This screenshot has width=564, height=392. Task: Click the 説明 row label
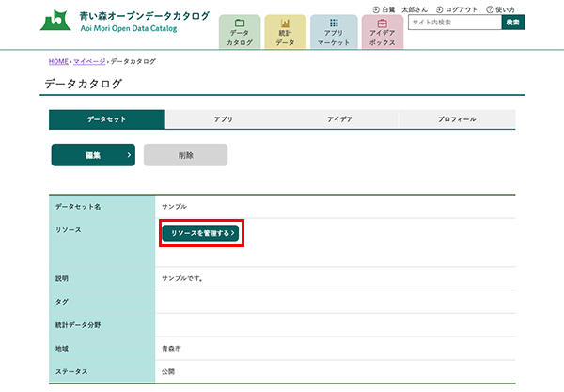tap(61, 278)
